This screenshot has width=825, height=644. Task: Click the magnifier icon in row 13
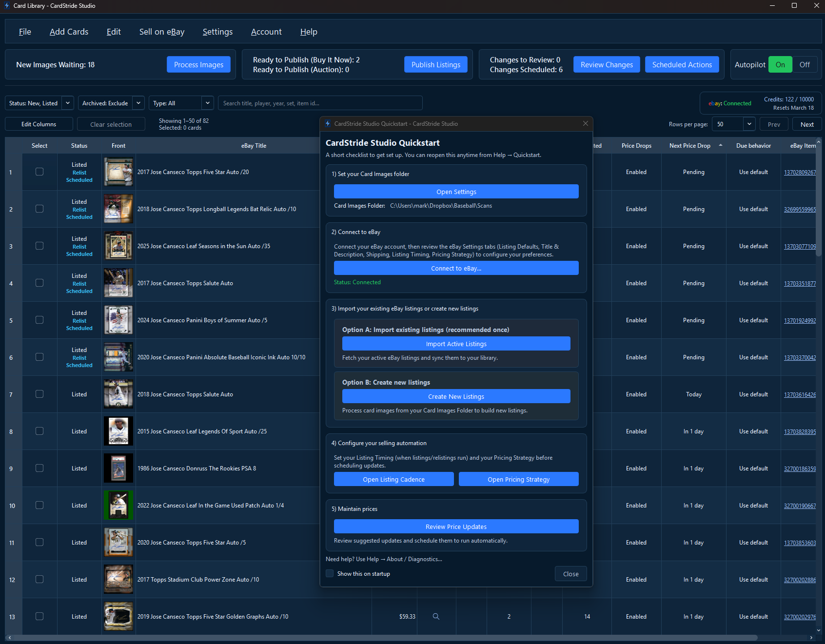tap(436, 617)
